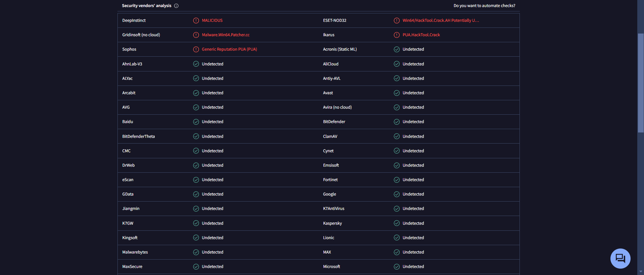Click Ikarus alert icon
Viewport: 644px width, 275px height.
coord(397,35)
